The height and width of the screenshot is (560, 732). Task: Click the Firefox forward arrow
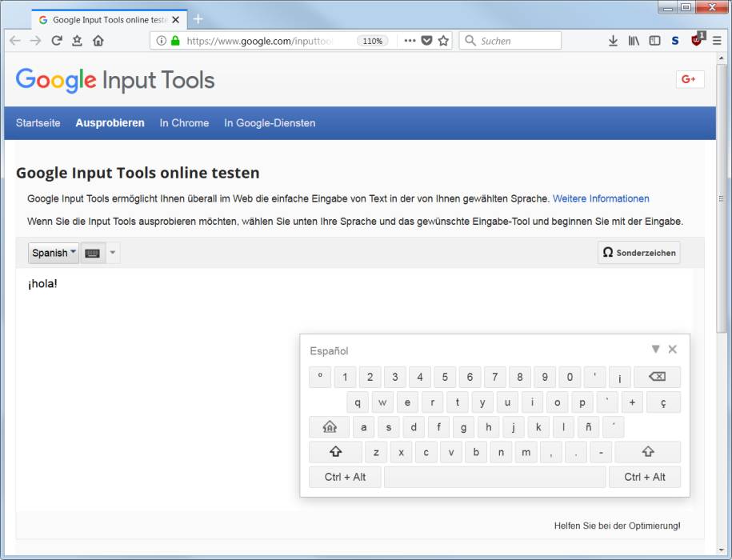(35, 41)
